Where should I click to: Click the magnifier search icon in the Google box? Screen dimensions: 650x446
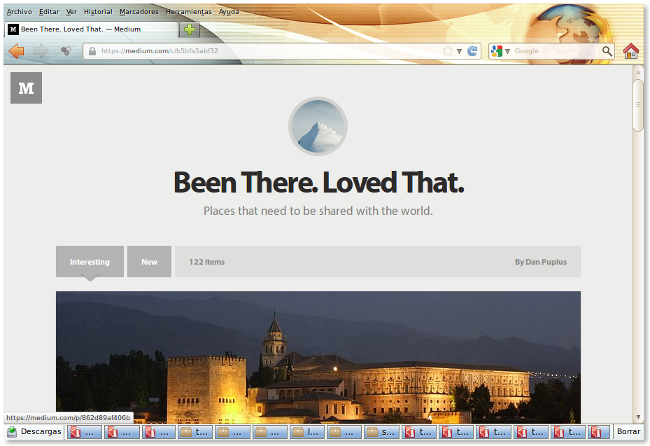tap(607, 51)
